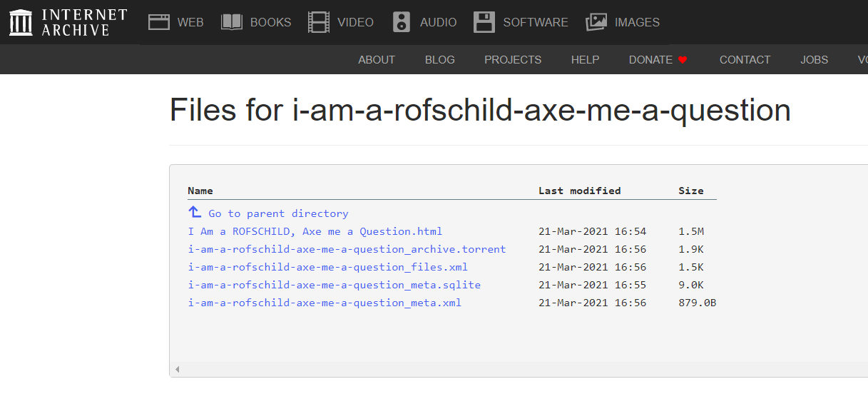This screenshot has width=868, height=399.
Task: Open the Software floppy disk icon
Action: [x=484, y=22]
